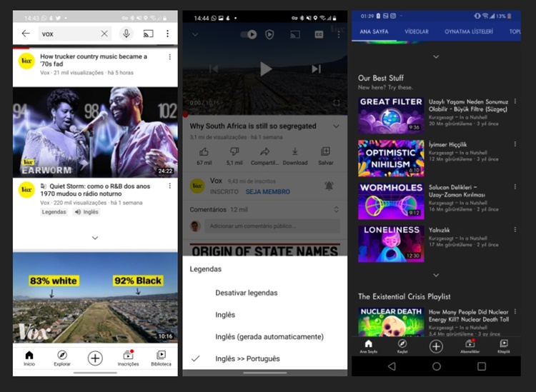
Task: Open options for the trucker country music video
Action: coord(170,57)
